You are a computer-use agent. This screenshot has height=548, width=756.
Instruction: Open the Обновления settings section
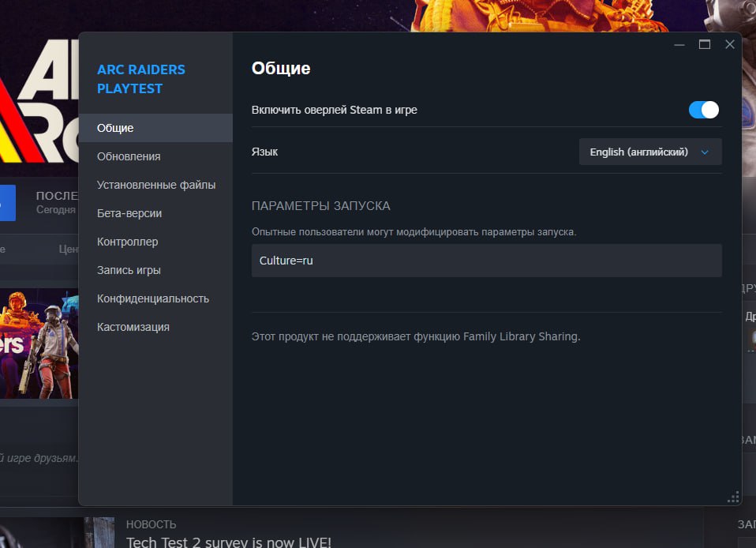click(129, 156)
